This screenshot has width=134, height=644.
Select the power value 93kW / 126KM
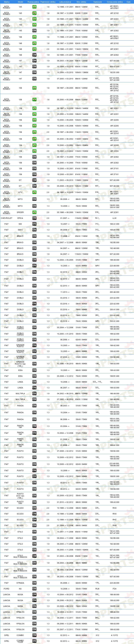click(81, 61)
